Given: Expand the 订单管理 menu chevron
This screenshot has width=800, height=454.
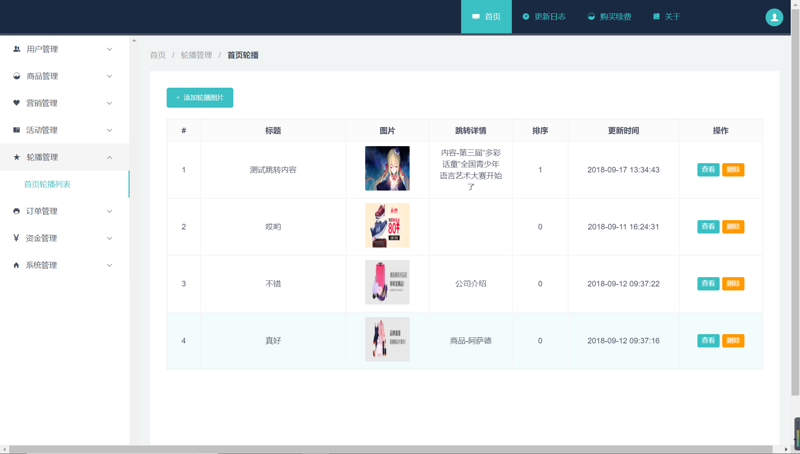Looking at the screenshot, I should (x=109, y=212).
